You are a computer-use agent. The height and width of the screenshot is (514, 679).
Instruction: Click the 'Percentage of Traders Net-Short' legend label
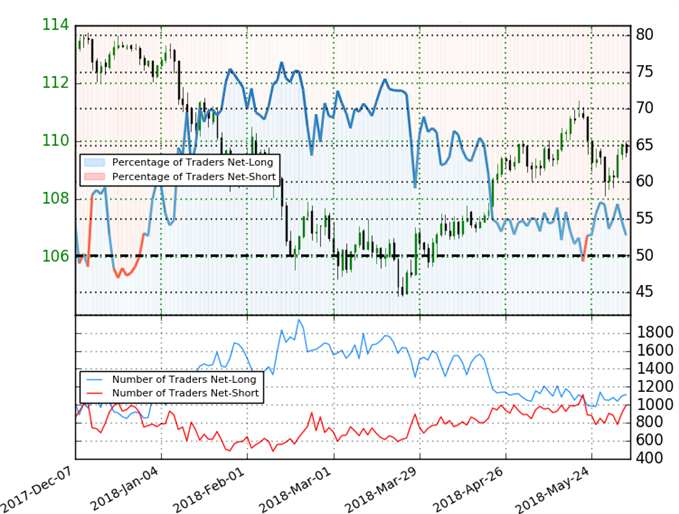tap(194, 177)
